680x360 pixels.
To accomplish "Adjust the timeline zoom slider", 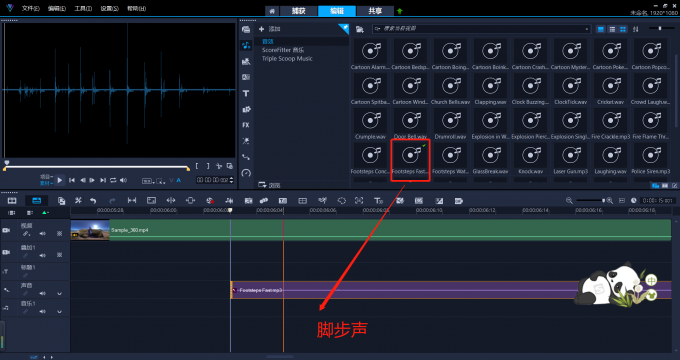I will tap(591, 200).
